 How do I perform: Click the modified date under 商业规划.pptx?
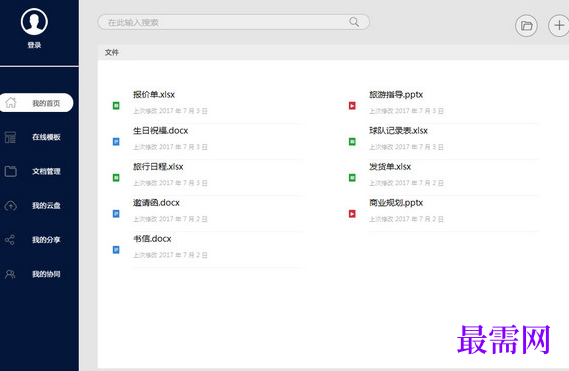(406, 219)
